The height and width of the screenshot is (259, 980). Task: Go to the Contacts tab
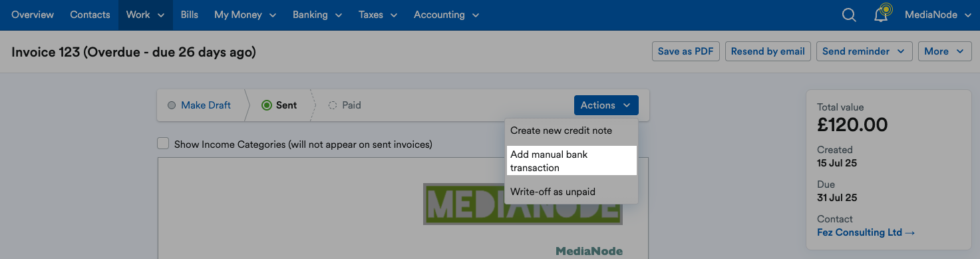pos(90,15)
